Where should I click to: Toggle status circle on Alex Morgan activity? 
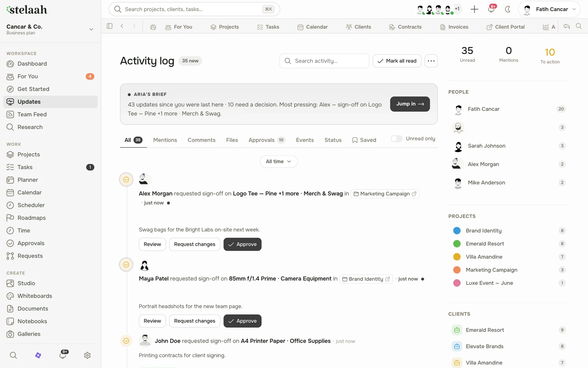[x=126, y=179]
